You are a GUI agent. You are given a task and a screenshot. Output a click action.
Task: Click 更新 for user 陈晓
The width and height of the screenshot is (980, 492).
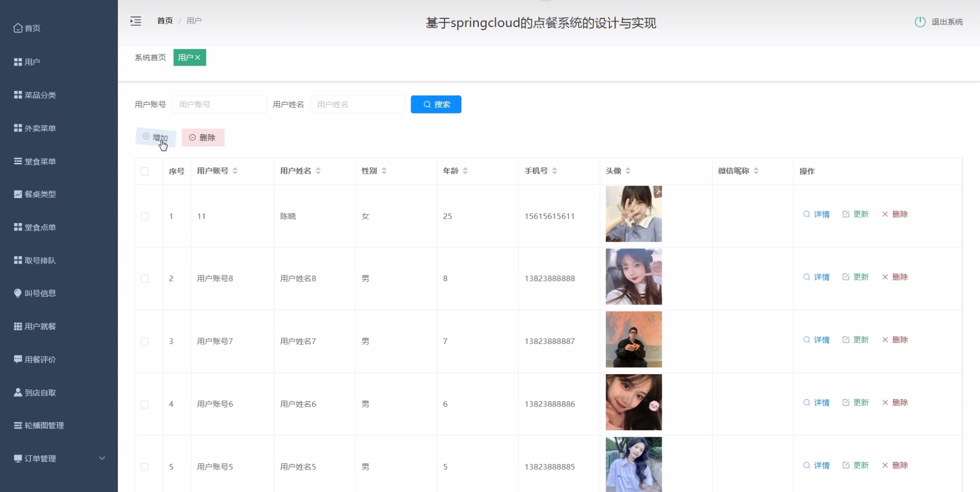pyautogui.click(x=855, y=214)
